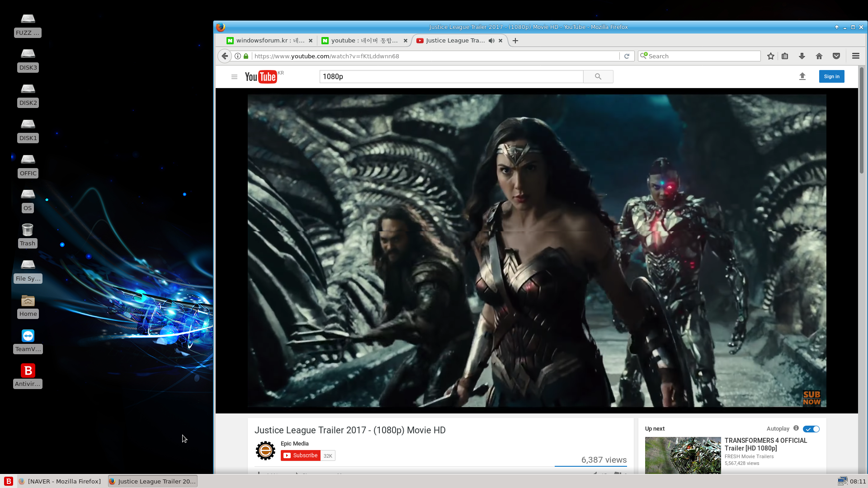Image resolution: width=868 pixels, height=488 pixels.
Task: Open the DISK1 drive desktop icon
Action: (28, 130)
